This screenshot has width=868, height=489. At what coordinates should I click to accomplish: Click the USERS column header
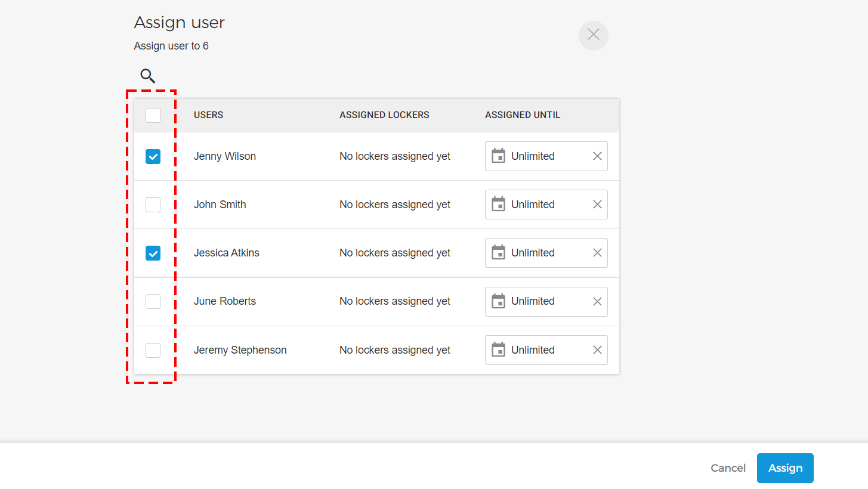[209, 115]
